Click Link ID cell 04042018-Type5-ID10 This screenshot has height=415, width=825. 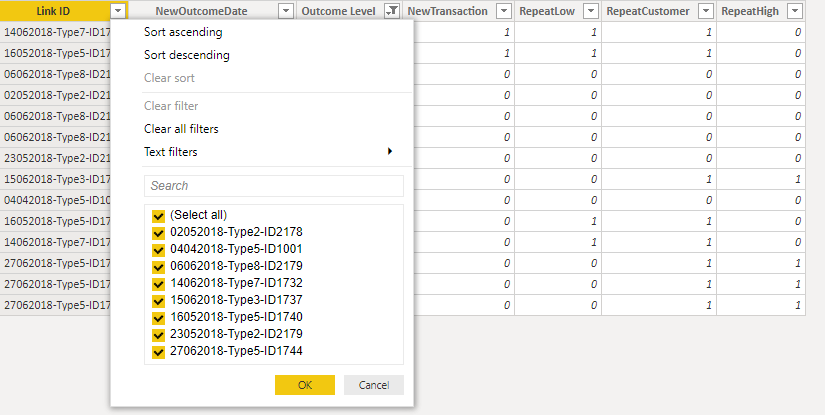pyautogui.click(x=55, y=200)
